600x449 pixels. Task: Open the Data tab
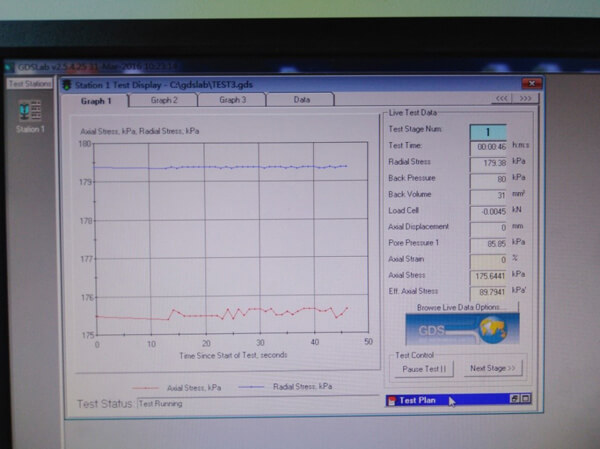click(x=301, y=100)
